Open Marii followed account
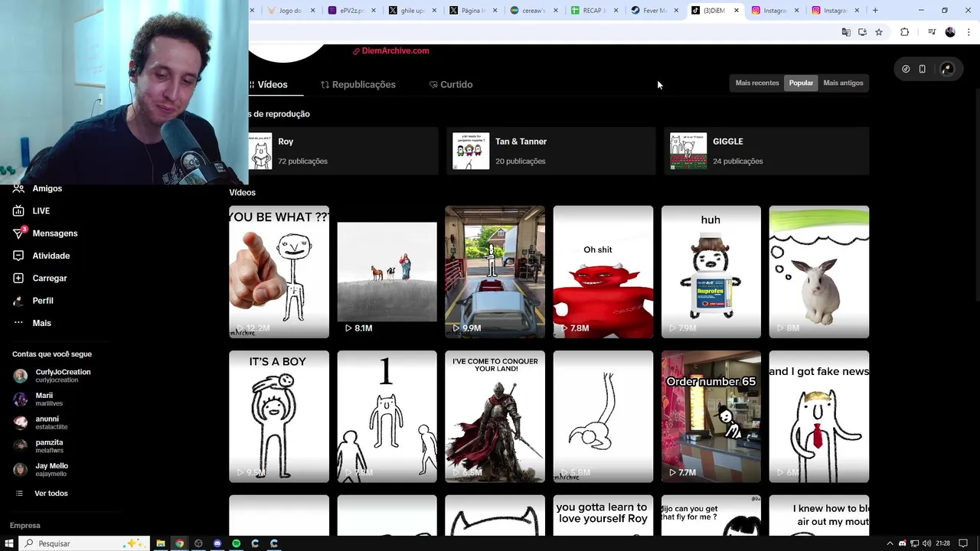This screenshot has width=980, height=551. [x=39, y=399]
